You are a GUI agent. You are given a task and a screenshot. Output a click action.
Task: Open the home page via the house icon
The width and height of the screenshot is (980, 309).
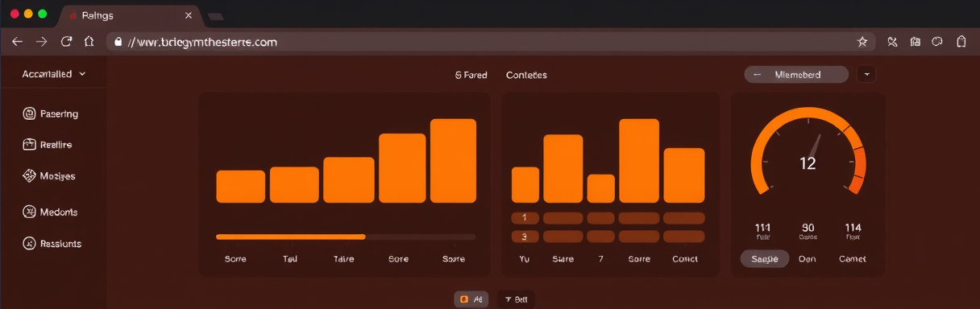tap(89, 42)
